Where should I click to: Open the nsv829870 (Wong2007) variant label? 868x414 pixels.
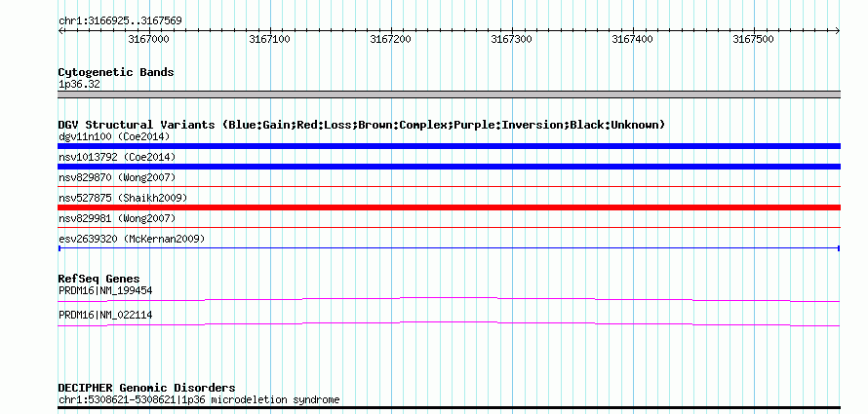(117, 177)
